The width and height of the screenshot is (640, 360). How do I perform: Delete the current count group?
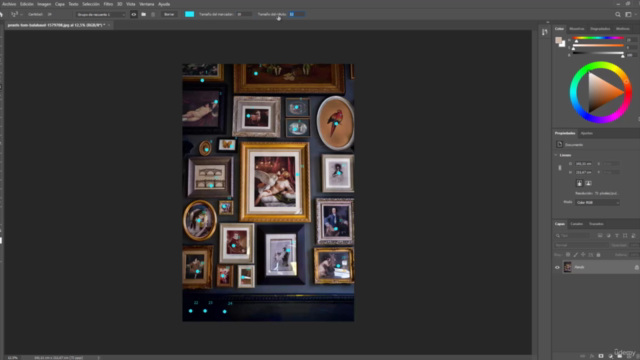(153, 14)
